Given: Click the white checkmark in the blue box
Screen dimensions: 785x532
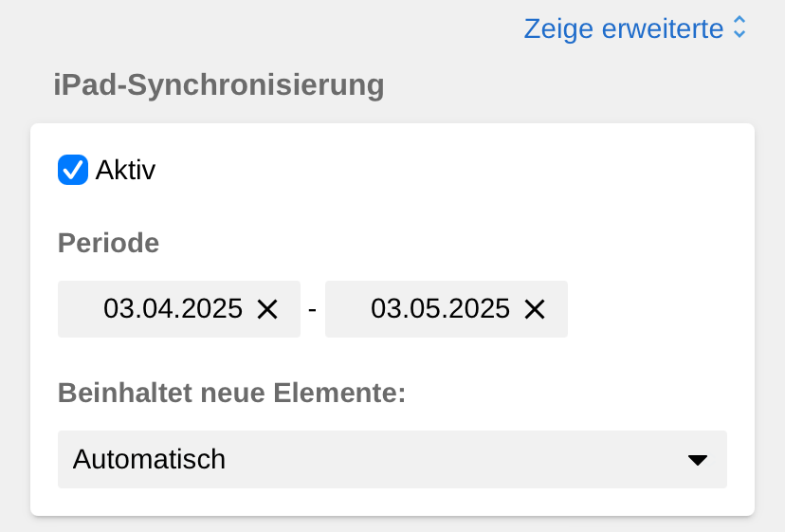Looking at the screenshot, I should [73, 171].
